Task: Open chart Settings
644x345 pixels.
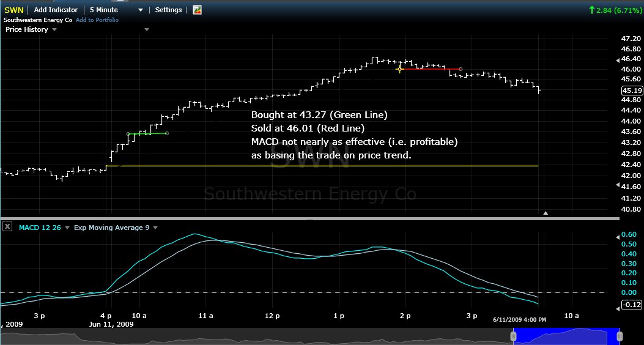Action: point(168,10)
